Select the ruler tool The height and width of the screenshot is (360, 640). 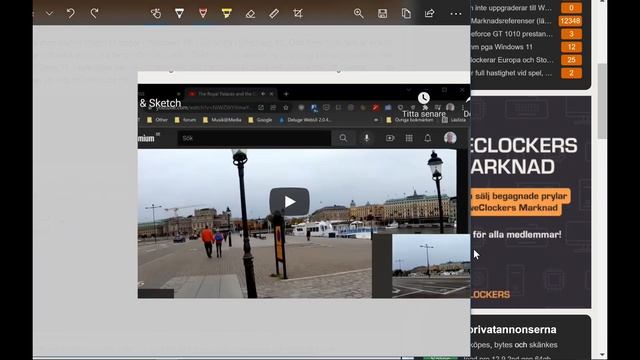274,13
